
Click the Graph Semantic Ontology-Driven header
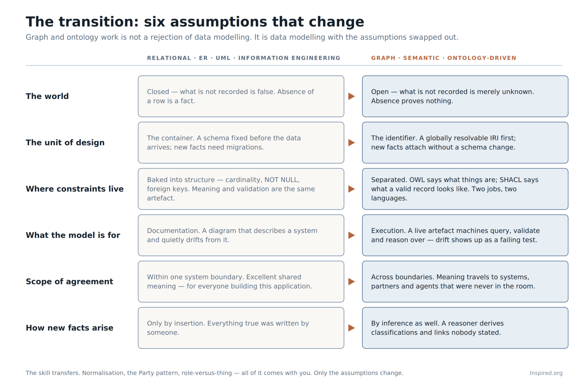tap(443, 58)
